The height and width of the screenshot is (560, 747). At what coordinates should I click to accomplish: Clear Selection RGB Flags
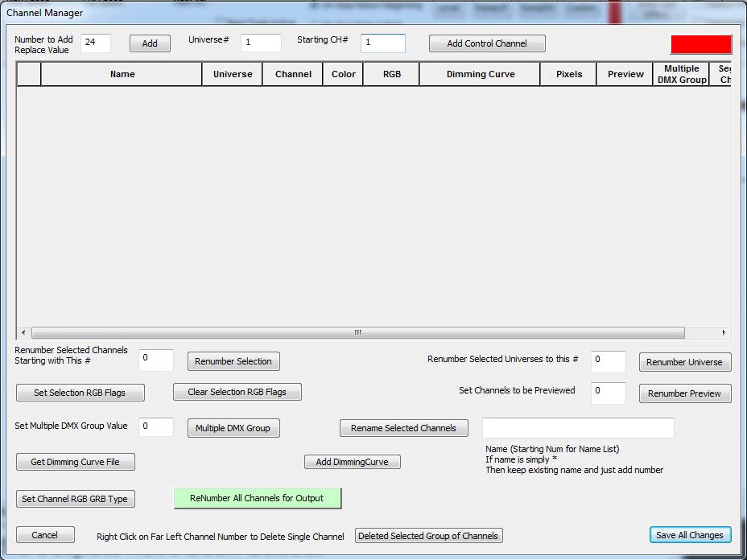coord(237,392)
